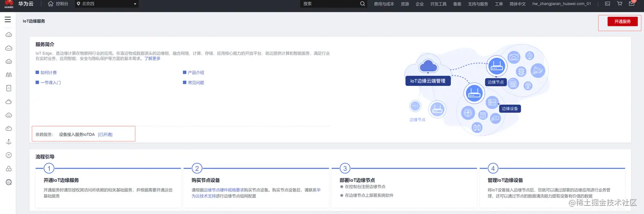
Task: Click the sidebar pyramid-shaped icon
Action: (x=9, y=142)
